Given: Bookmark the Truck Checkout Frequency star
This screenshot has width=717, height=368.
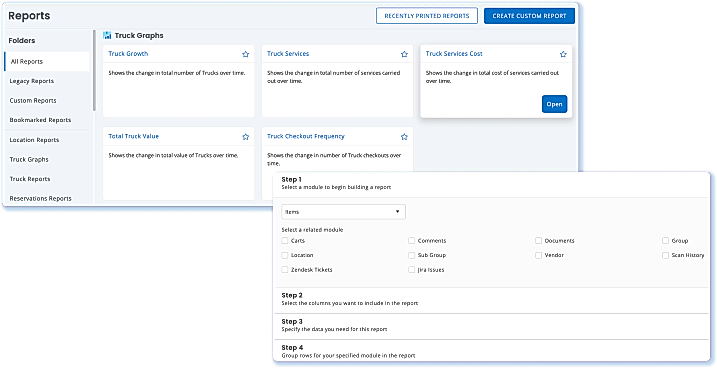Looking at the screenshot, I should point(404,137).
